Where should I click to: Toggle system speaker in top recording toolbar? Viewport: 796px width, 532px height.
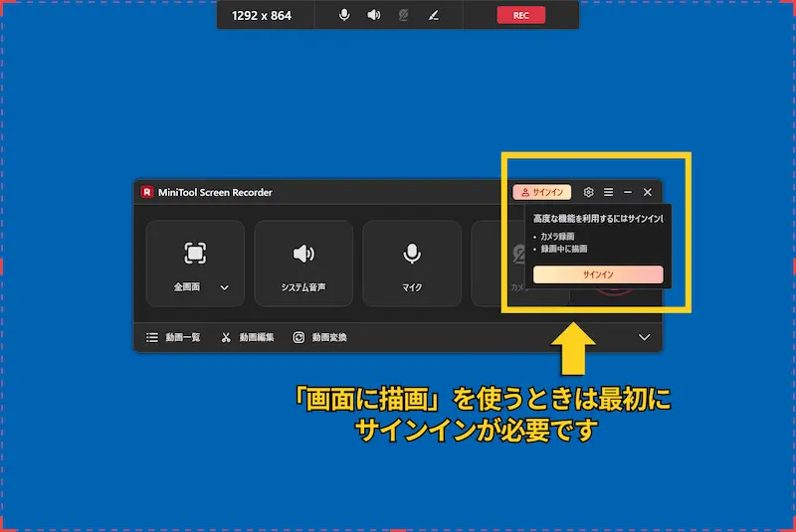pyautogui.click(x=374, y=15)
